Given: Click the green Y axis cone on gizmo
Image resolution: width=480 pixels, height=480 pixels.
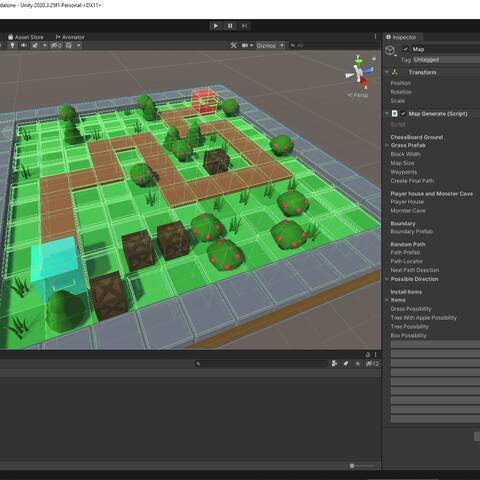Looking at the screenshot, I should 358,61.
